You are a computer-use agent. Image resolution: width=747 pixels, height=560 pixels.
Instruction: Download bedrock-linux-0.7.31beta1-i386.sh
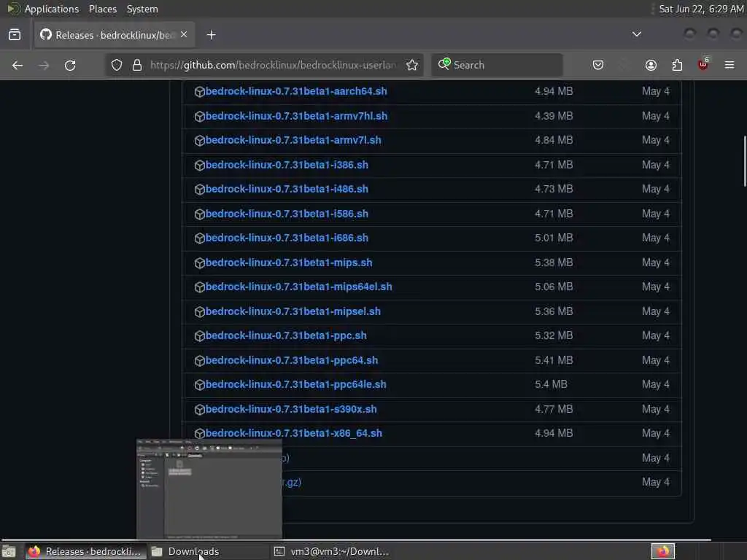coord(287,166)
